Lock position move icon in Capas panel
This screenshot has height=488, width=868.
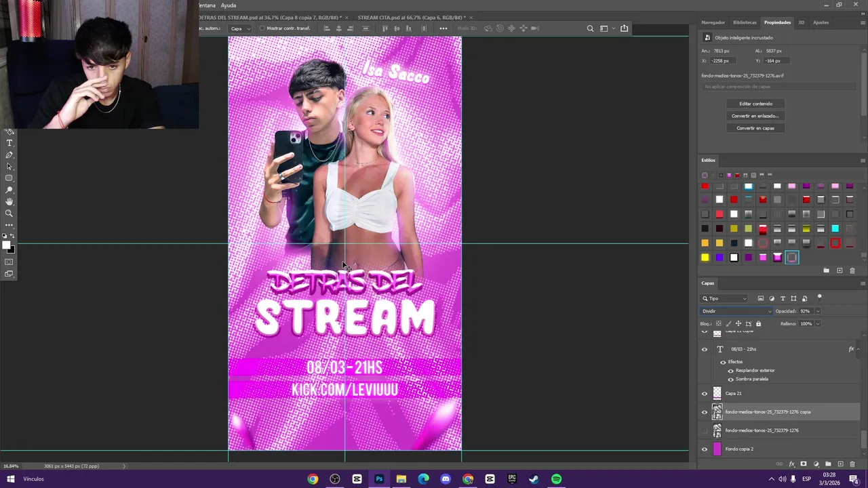pyautogui.click(x=738, y=323)
